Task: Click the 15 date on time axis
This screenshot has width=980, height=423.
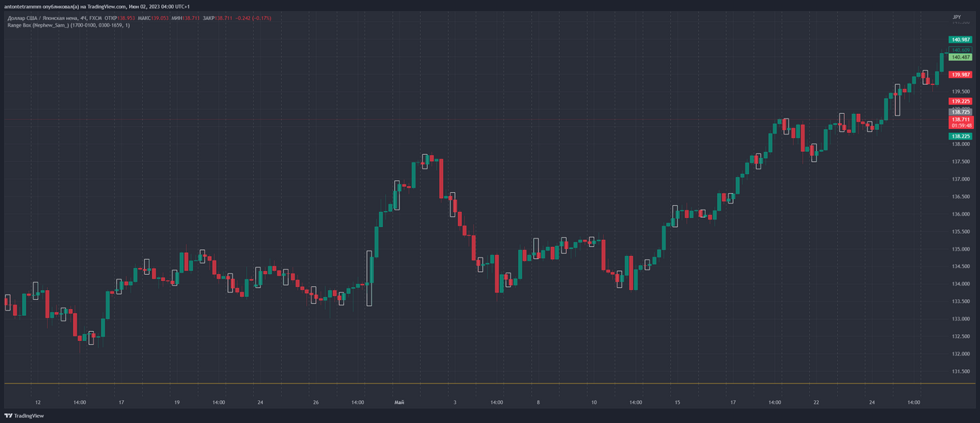Action: click(678, 402)
